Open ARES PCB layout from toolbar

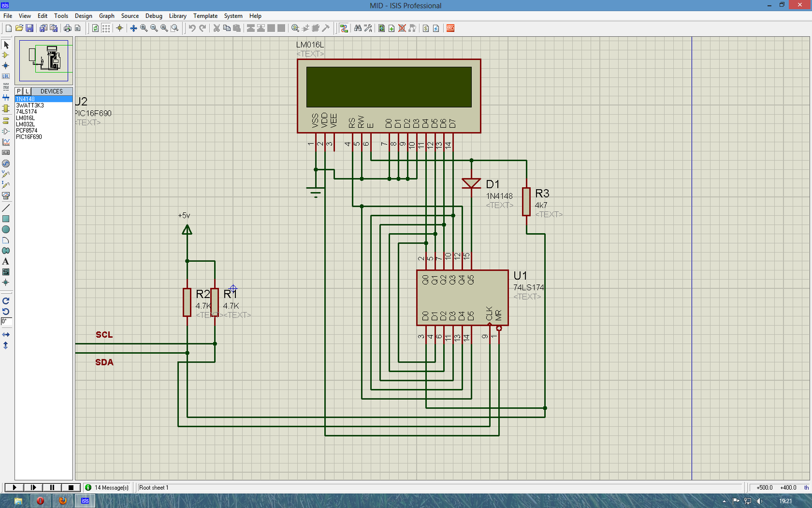point(450,28)
